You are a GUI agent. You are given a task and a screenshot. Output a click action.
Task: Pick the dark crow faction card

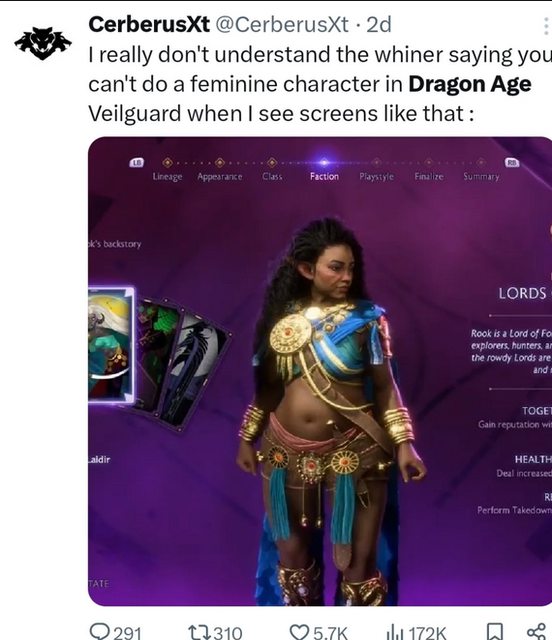196,367
